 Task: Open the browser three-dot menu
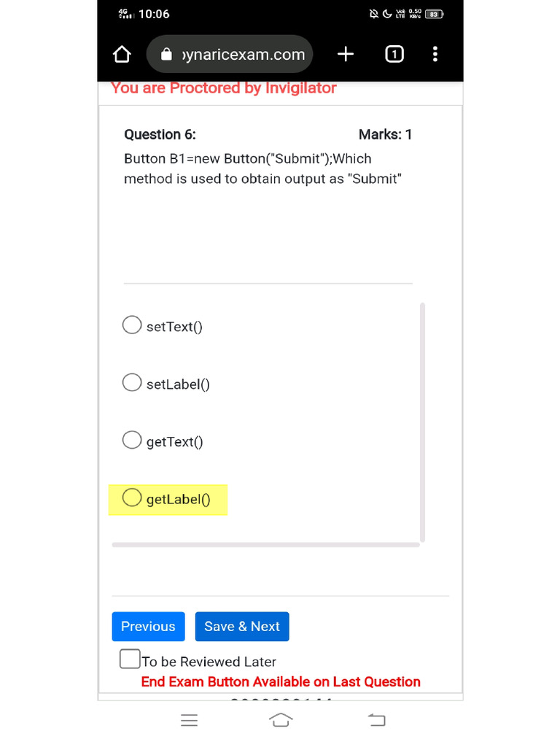(435, 54)
